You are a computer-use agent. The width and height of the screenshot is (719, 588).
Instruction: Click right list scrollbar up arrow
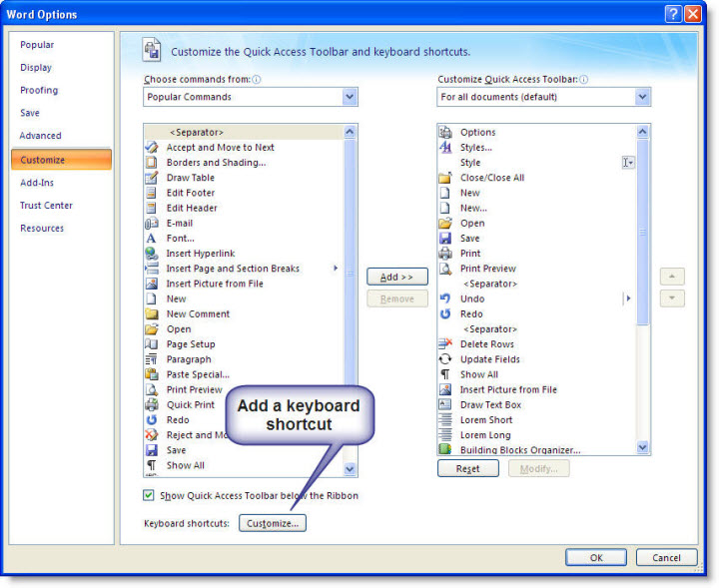tap(643, 132)
